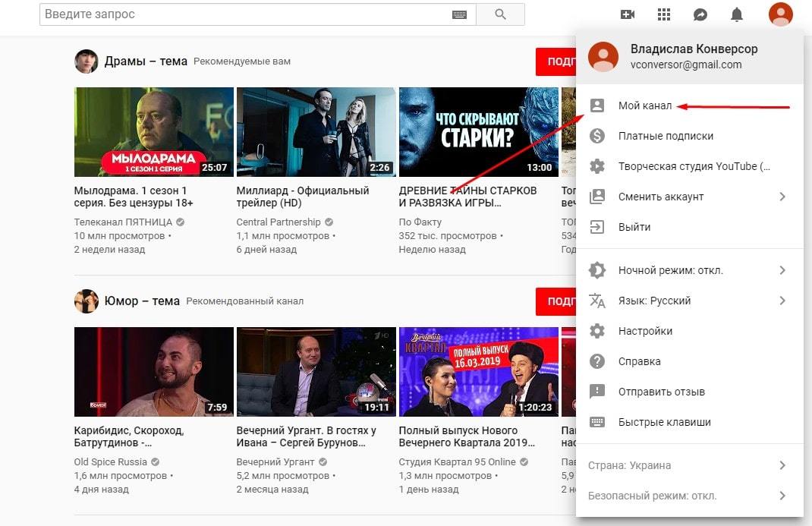812x526 pixels.
Task: Click the Юмор – тема channel avatar
Action: pos(86,301)
